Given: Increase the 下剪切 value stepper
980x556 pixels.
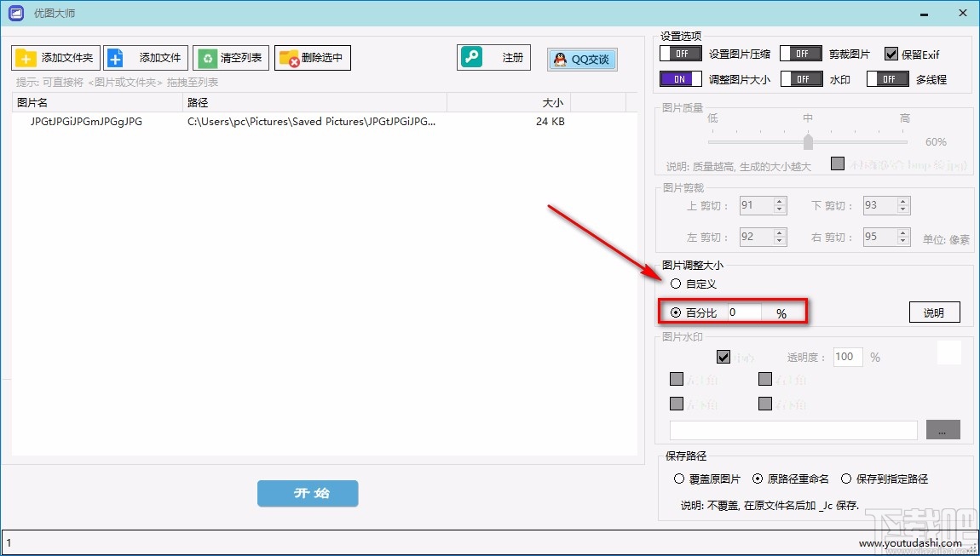Looking at the screenshot, I should 902,201.
